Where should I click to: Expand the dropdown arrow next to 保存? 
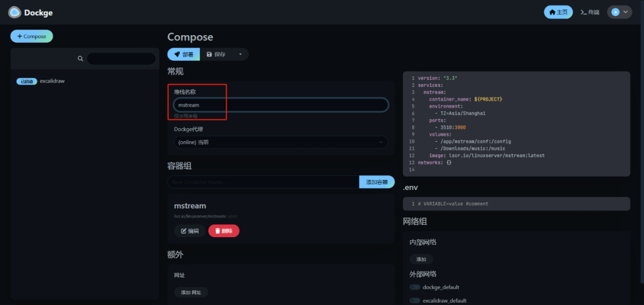click(x=241, y=54)
